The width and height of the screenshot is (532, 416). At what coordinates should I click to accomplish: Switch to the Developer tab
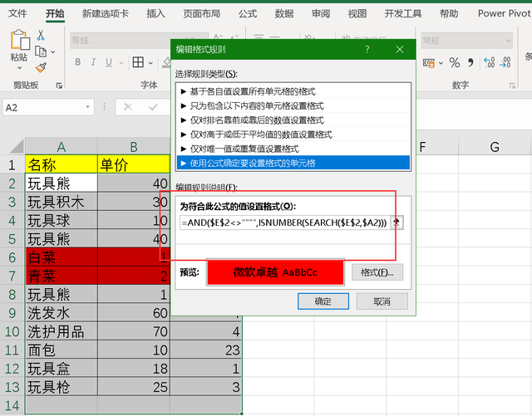403,13
